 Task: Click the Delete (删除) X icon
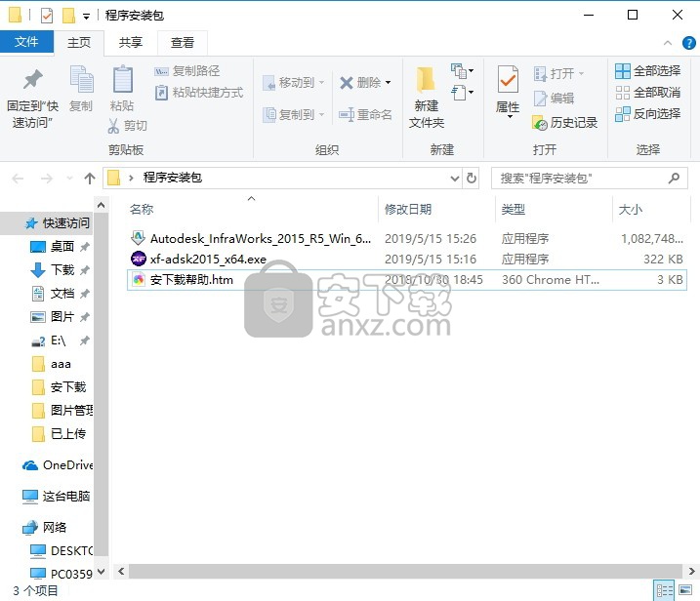click(x=347, y=83)
